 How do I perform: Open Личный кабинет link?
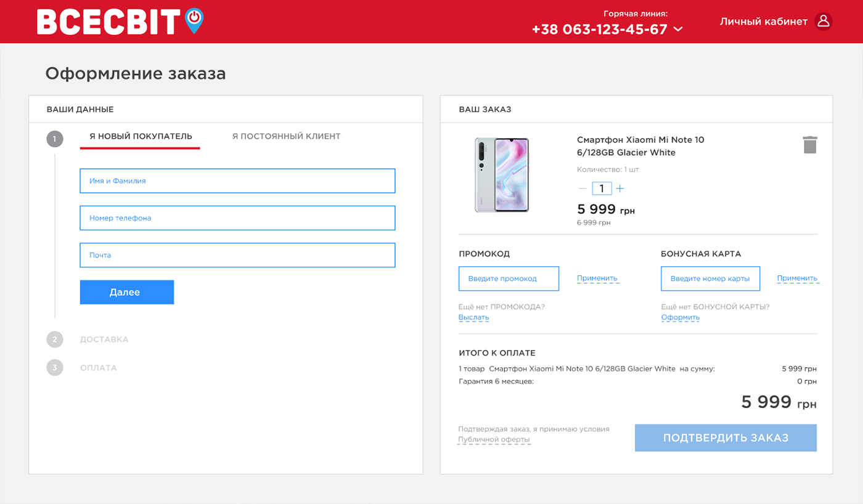(764, 22)
